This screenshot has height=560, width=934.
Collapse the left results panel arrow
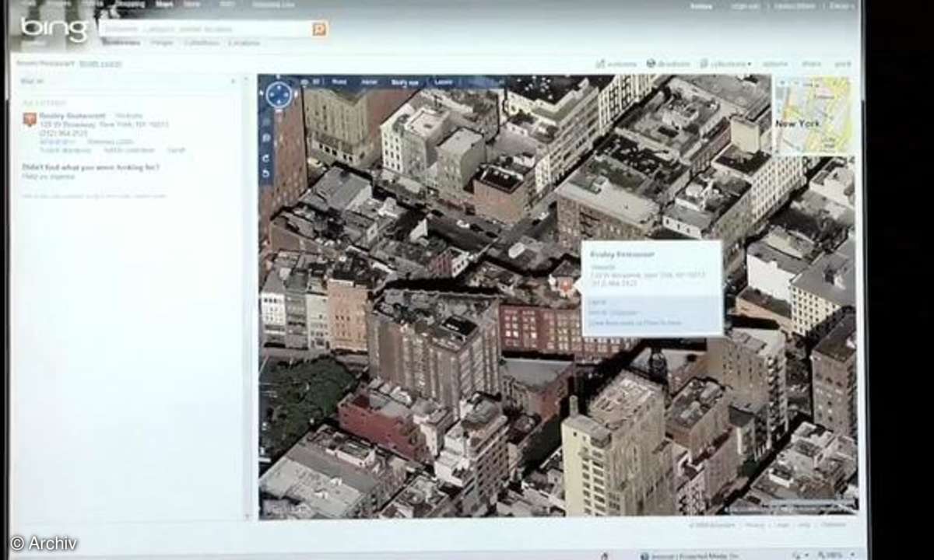(x=233, y=81)
